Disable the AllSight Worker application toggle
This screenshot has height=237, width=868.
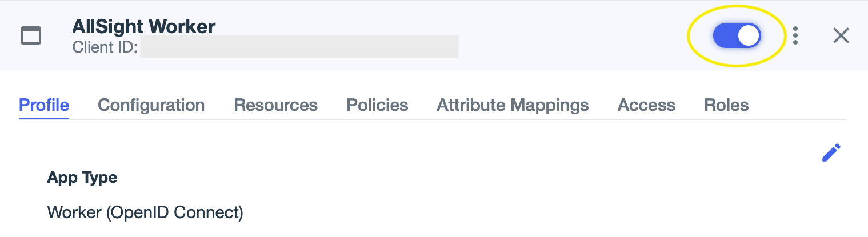click(x=737, y=35)
